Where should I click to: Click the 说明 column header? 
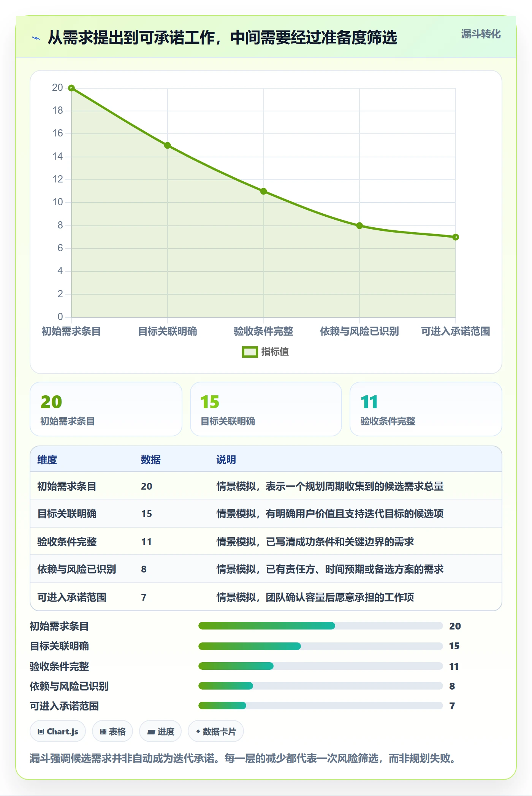tap(226, 460)
